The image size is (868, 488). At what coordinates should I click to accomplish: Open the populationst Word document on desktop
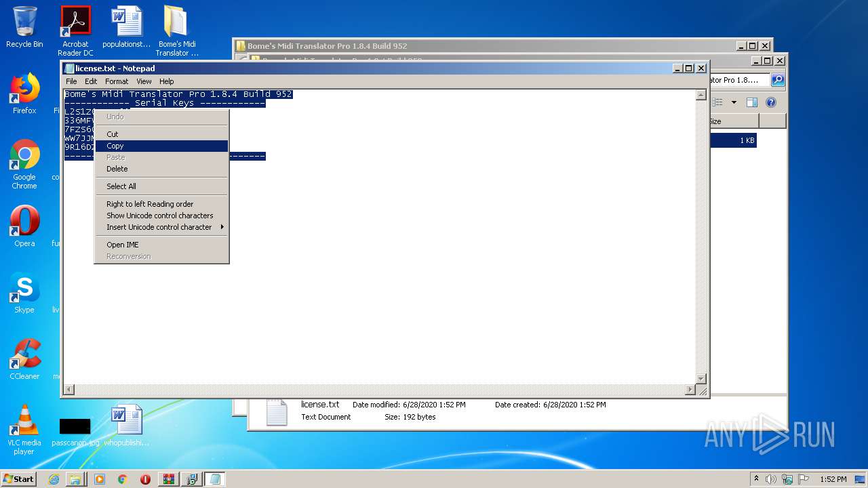tap(127, 27)
